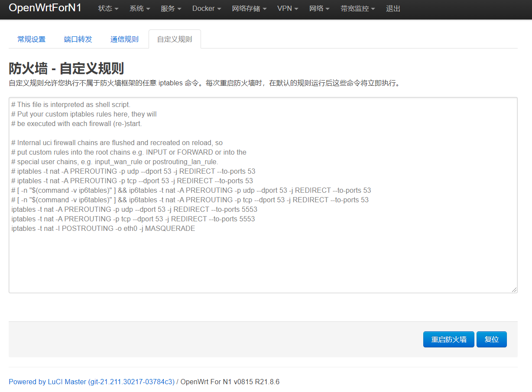The image size is (532, 392).
Task: Click the 'OpenWrt For N1 v0815 R21.8.6' footer text
Action: pos(230,382)
